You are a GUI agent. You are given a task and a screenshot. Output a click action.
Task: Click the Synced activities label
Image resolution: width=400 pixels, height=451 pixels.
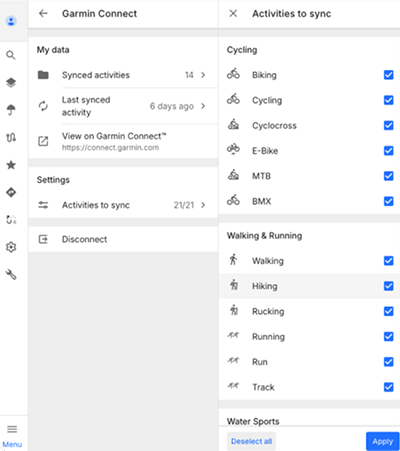coord(96,75)
